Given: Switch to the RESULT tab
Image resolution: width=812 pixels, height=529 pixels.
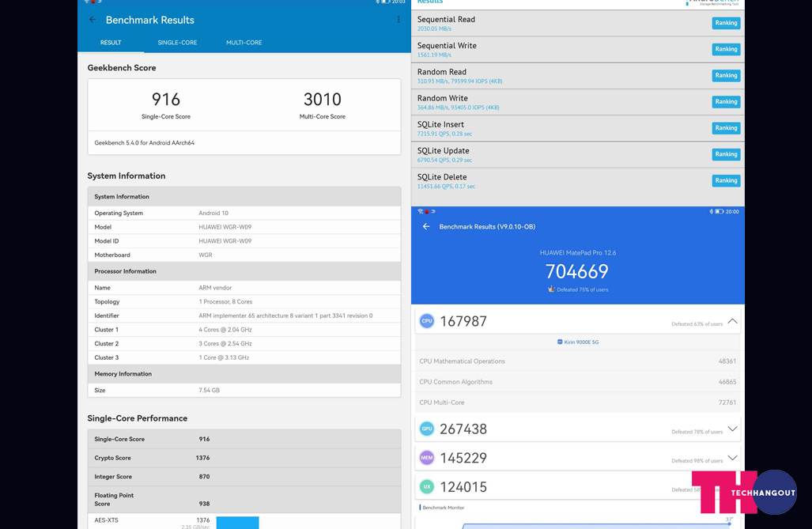Looking at the screenshot, I should 111,43.
